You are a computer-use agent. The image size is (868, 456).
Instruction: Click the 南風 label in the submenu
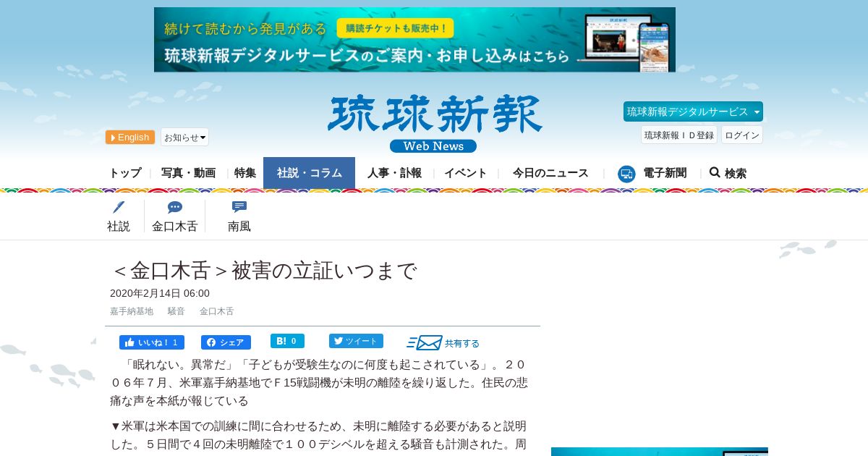pos(239,226)
